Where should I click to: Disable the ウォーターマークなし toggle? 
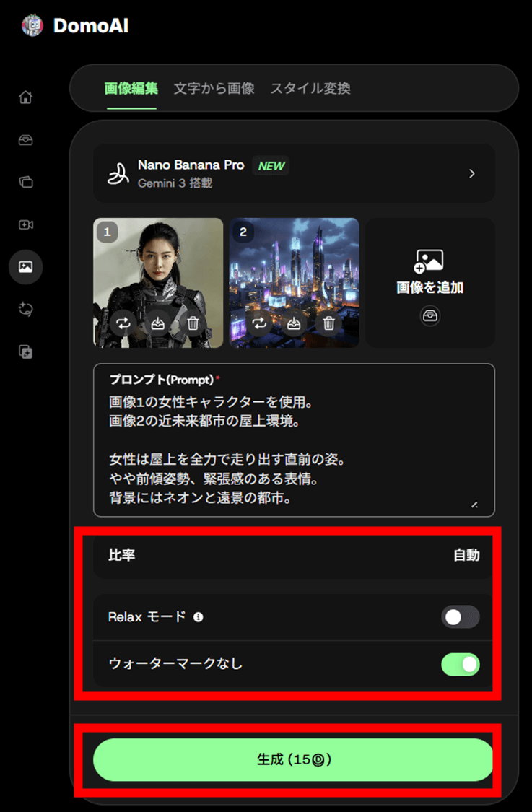(460, 665)
